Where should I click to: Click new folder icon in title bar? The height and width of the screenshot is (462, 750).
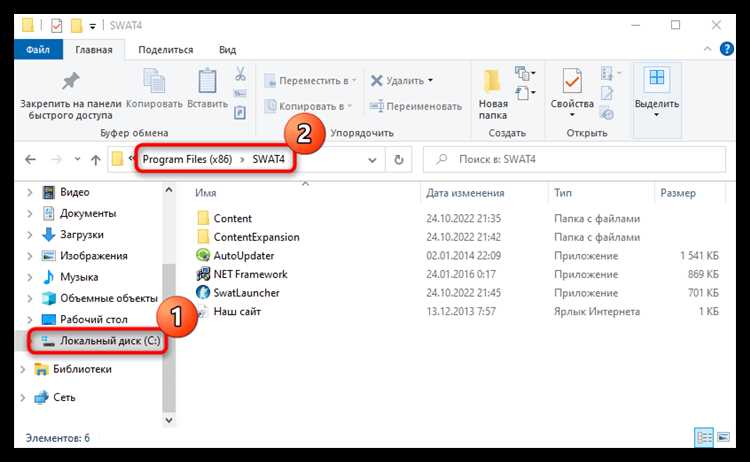click(x=77, y=25)
